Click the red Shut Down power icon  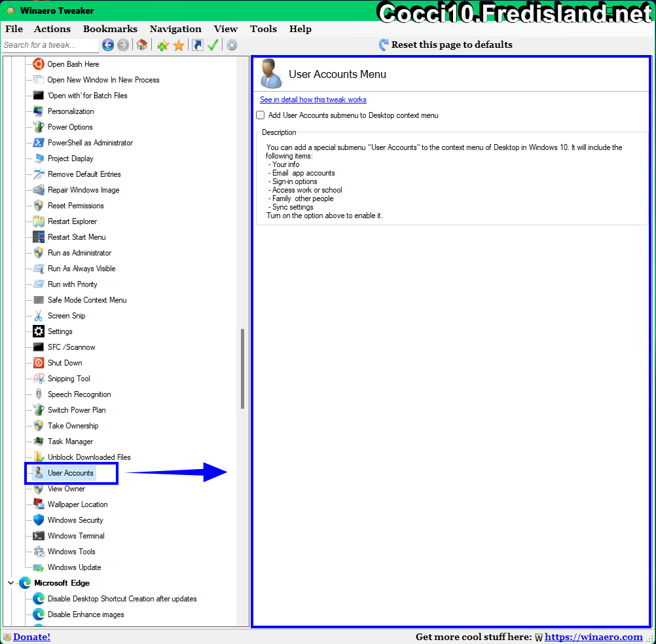39,362
